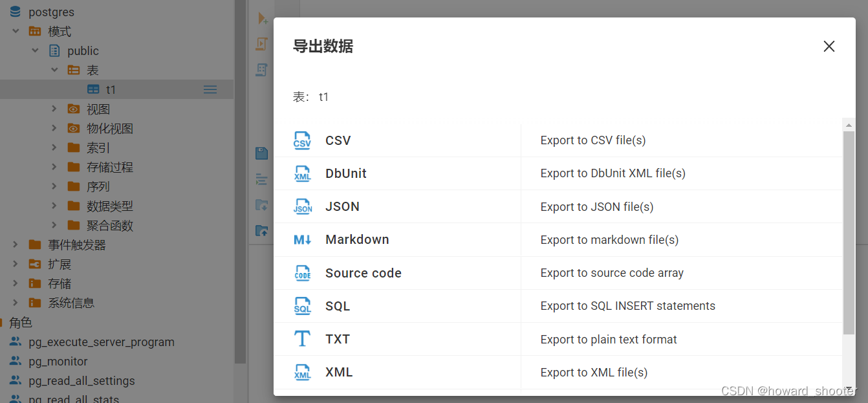
Task: Click the JSON format icon
Action: [x=302, y=206]
